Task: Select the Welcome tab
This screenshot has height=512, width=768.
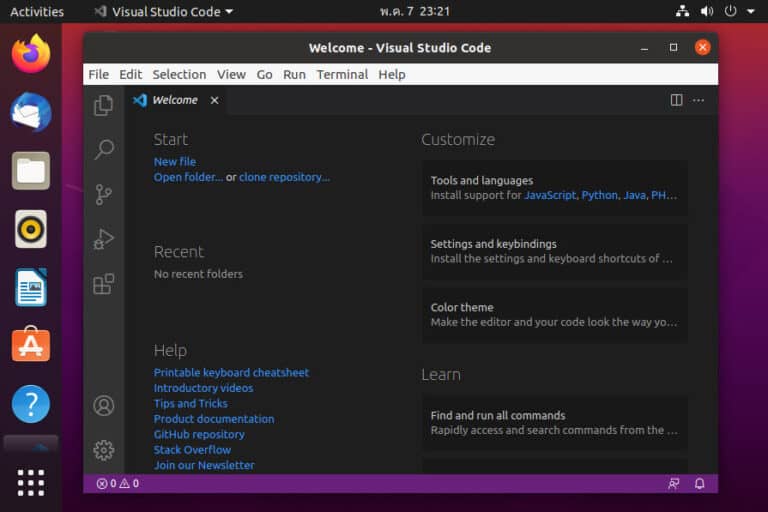Action: pos(175,100)
